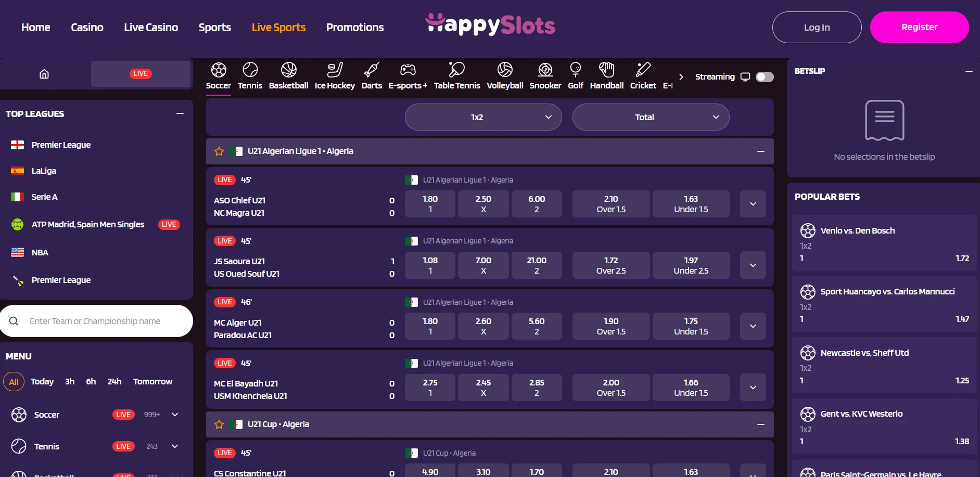Collapse the Top Leagues panel
Screen dimensions: 980x477
point(180,113)
